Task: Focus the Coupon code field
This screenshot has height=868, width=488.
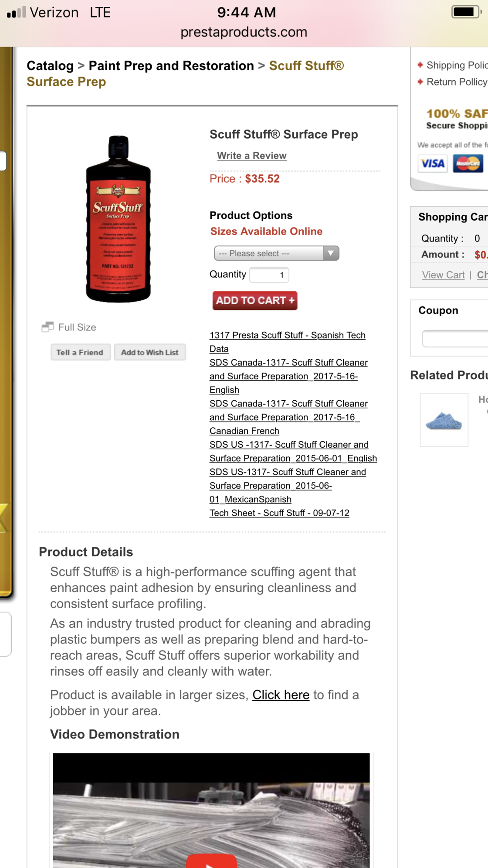Action: pos(455,339)
